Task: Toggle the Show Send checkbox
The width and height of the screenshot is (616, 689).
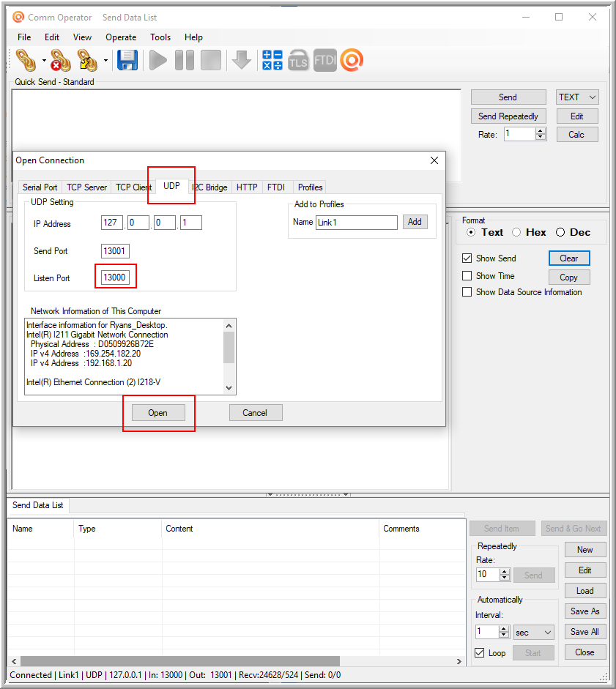Action: click(467, 258)
